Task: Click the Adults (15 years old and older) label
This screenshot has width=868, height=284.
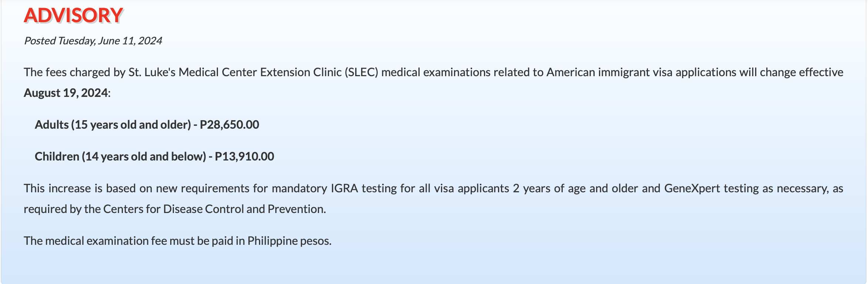Action: [x=113, y=125]
